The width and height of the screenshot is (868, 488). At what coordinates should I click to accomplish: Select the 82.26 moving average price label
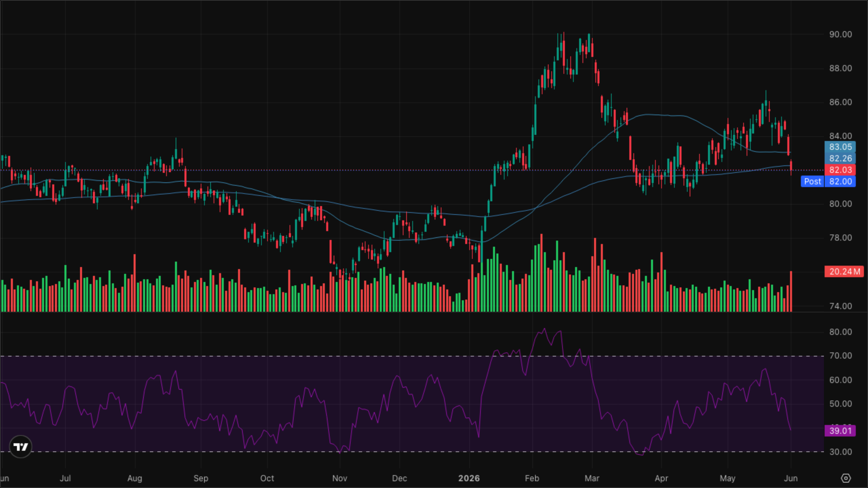[x=840, y=158]
